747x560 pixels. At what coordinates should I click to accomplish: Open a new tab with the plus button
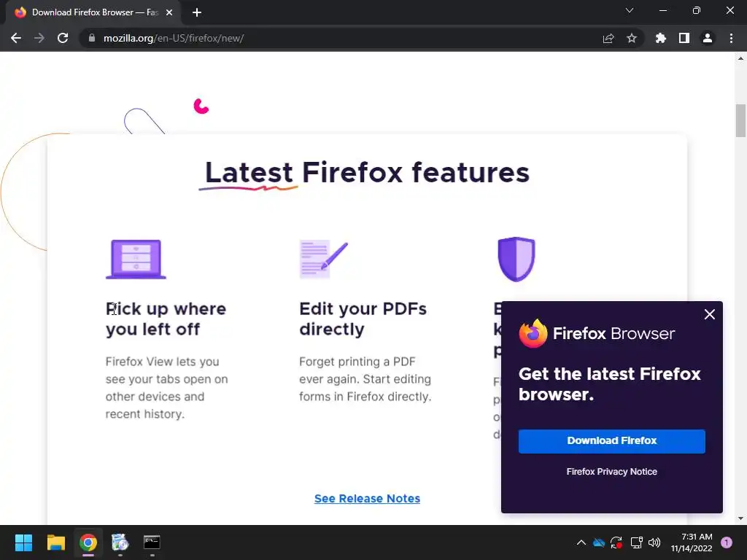[x=197, y=12]
